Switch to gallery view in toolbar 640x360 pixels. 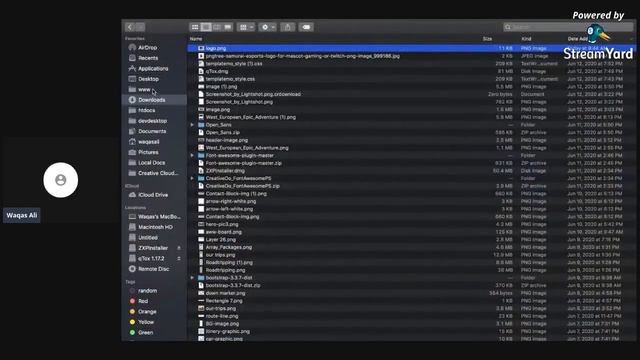coord(228,27)
